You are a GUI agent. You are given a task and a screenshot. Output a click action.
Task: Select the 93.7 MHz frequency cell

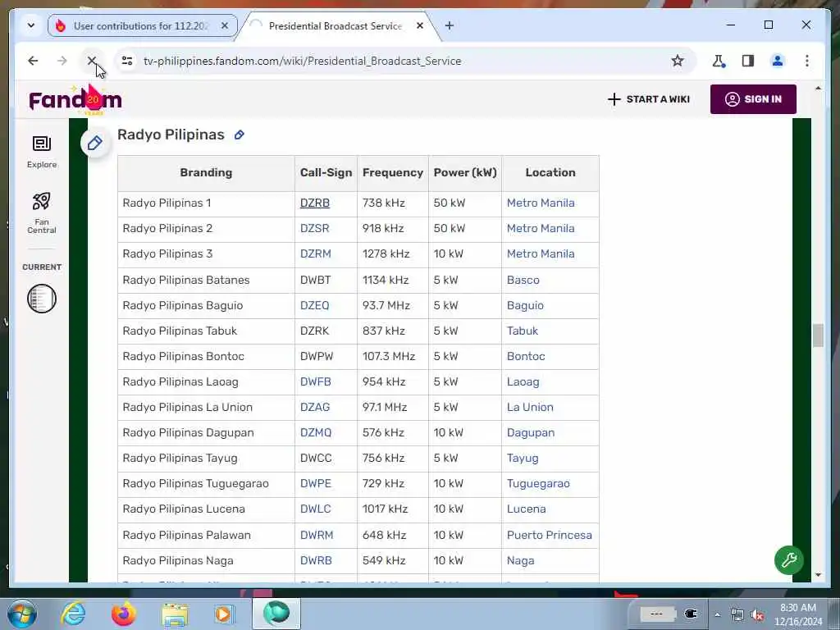click(x=393, y=305)
